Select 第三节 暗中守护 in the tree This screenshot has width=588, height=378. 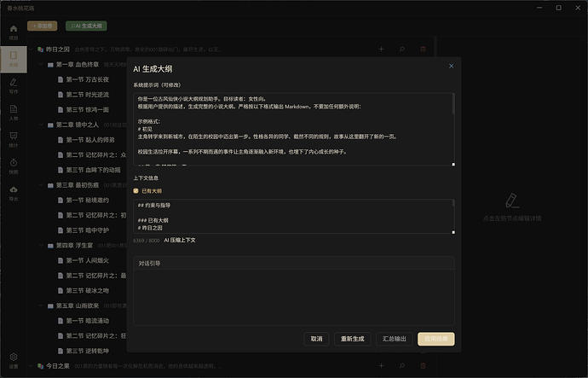click(x=88, y=230)
